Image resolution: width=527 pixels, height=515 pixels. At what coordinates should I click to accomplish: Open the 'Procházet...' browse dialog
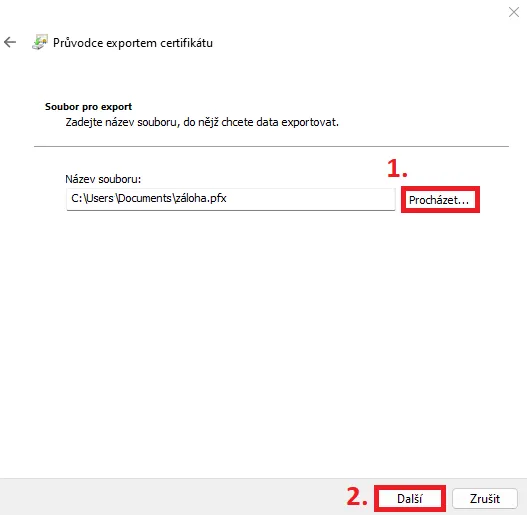pyautogui.click(x=440, y=200)
